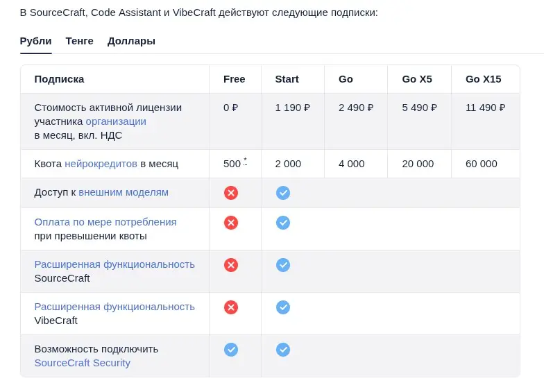Viewport: 544px width, 392px height.
Task: Click red cross in SourceCraft functionality row
Action: point(231,265)
